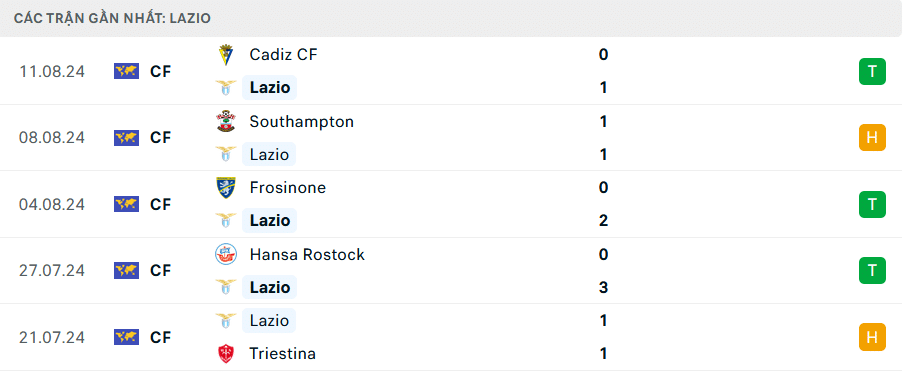Open the Southampton team link
The height and width of the screenshot is (372, 904).
tap(302, 122)
